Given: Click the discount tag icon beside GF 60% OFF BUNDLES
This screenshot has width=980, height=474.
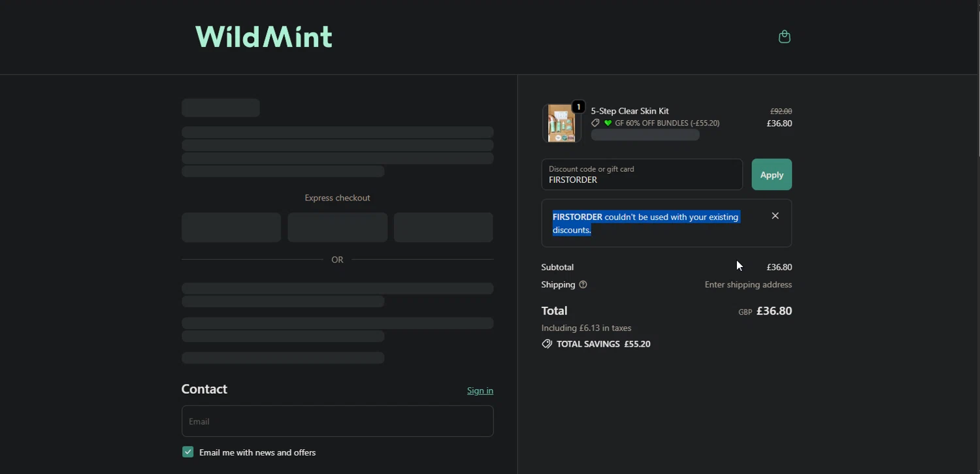Looking at the screenshot, I should point(595,123).
